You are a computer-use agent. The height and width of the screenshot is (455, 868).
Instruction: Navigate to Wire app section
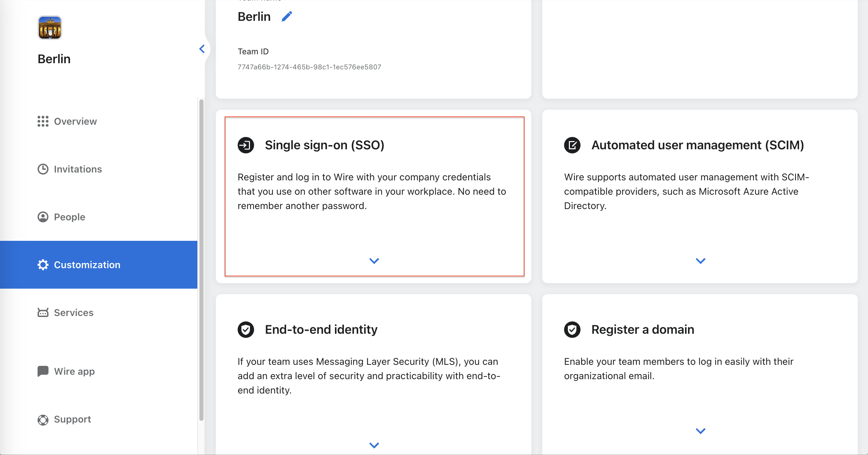click(99, 371)
